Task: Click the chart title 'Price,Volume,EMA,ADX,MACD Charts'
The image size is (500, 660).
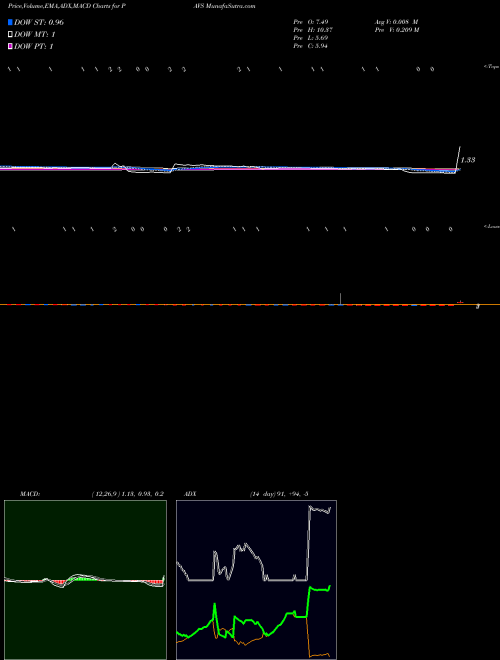Action: coord(60,6)
